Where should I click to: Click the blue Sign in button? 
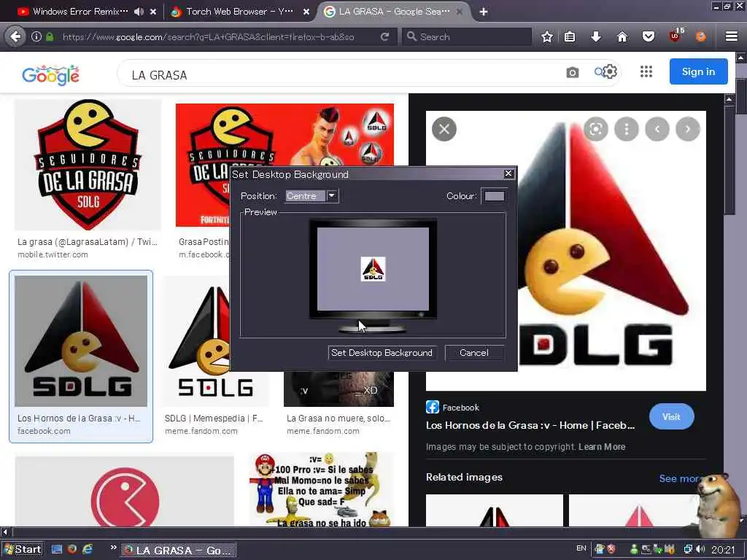click(x=698, y=71)
